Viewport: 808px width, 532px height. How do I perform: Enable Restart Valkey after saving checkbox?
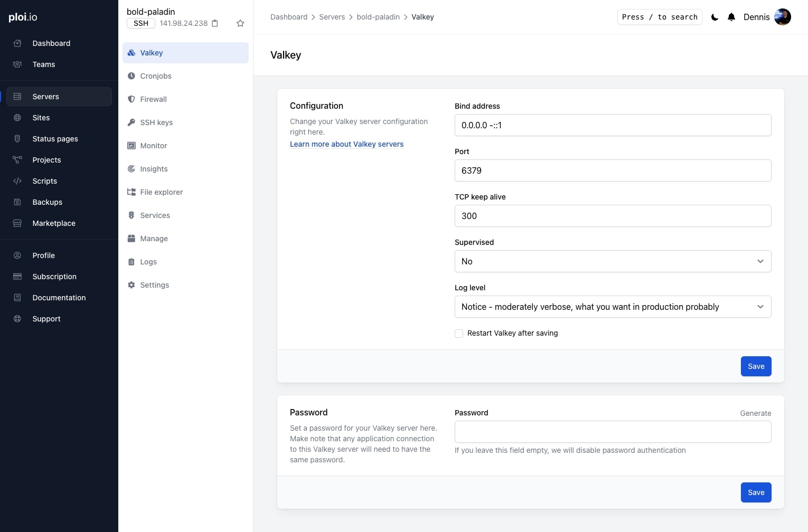459,334
